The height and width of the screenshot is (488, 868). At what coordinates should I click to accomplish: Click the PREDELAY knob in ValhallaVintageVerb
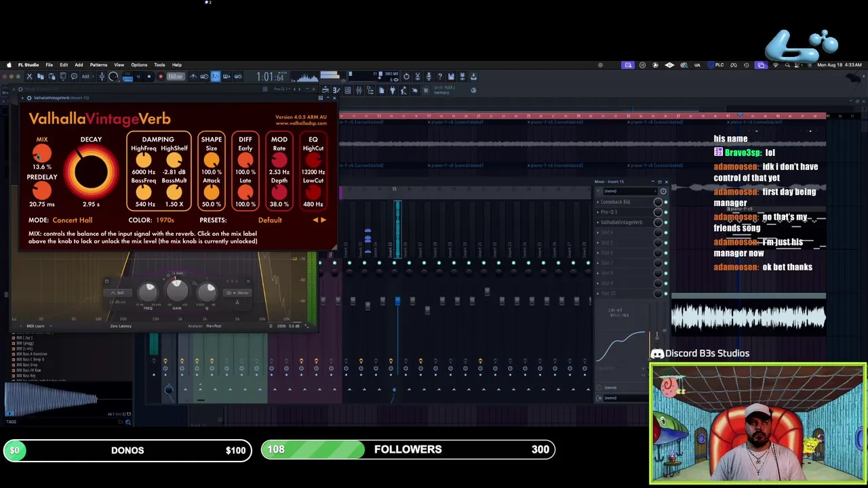point(42,190)
